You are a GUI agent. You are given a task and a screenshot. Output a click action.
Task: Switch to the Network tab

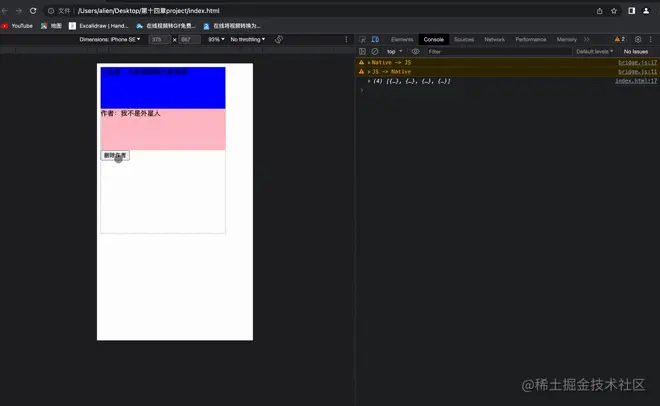[x=494, y=40]
